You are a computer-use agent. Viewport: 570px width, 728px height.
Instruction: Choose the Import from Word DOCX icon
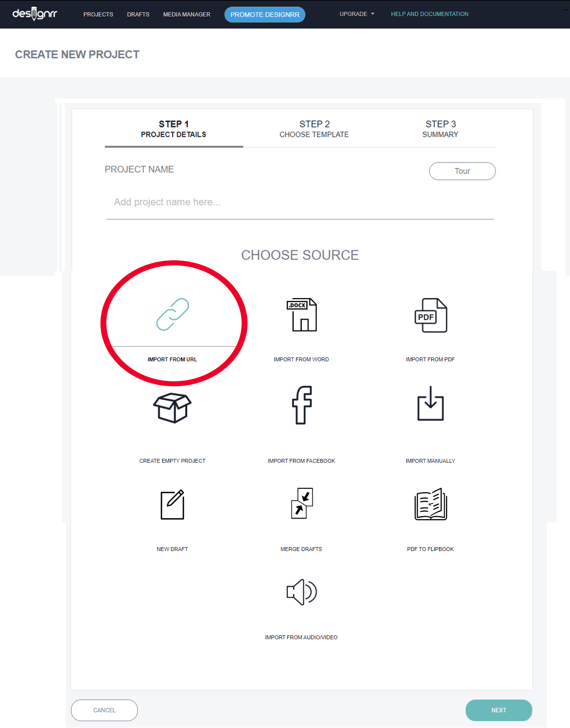click(x=301, y=315)
